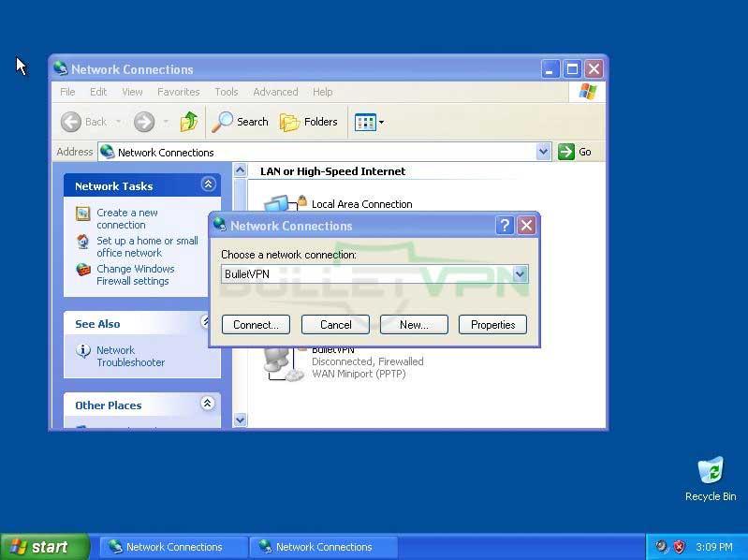Viewport: 748px width, 560px height.
Task: Click the scrollbar up arrow
Action: point(240,169)
